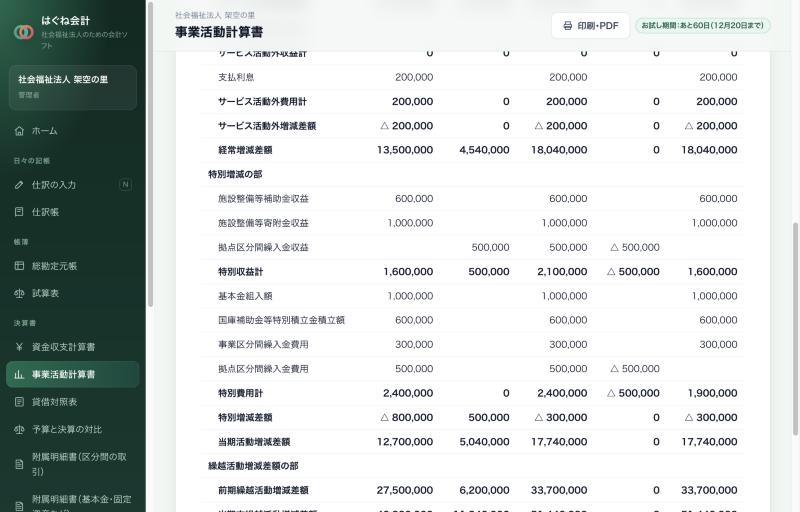
Task: Select 事業活動計算書 in the sidebar
Action: (x=72, y=374)
